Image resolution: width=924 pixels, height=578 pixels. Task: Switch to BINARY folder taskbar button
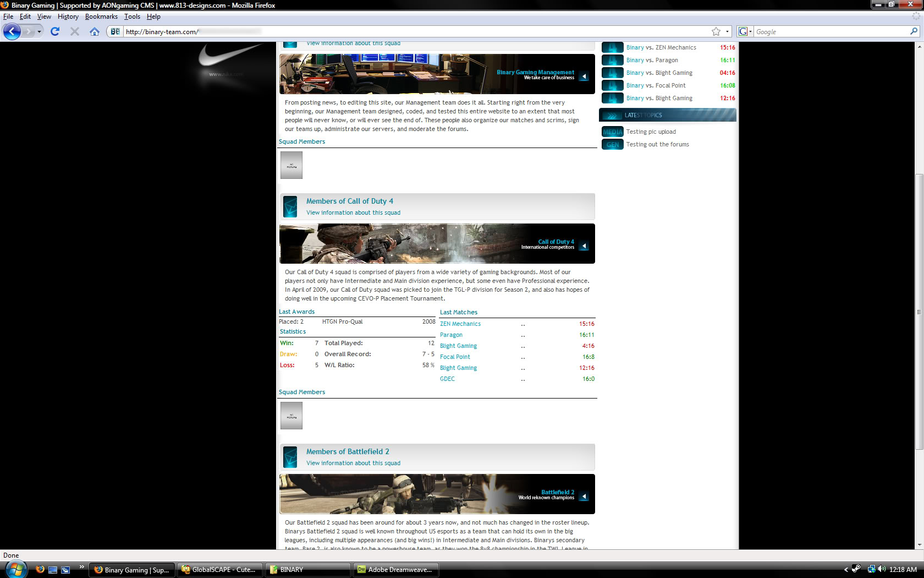308,570
